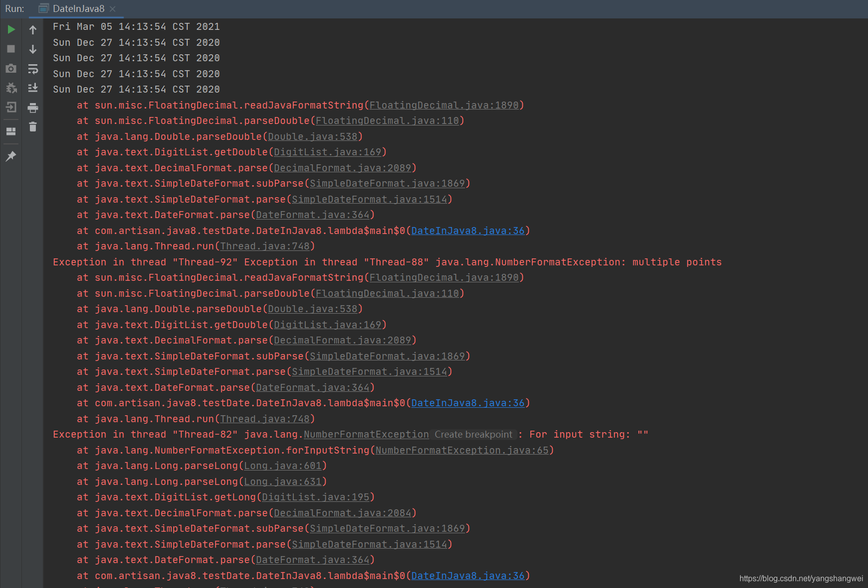Close the DateInJava8 run tab
Image resolution: width=868 pixels, height=588 pixels.
113,8
